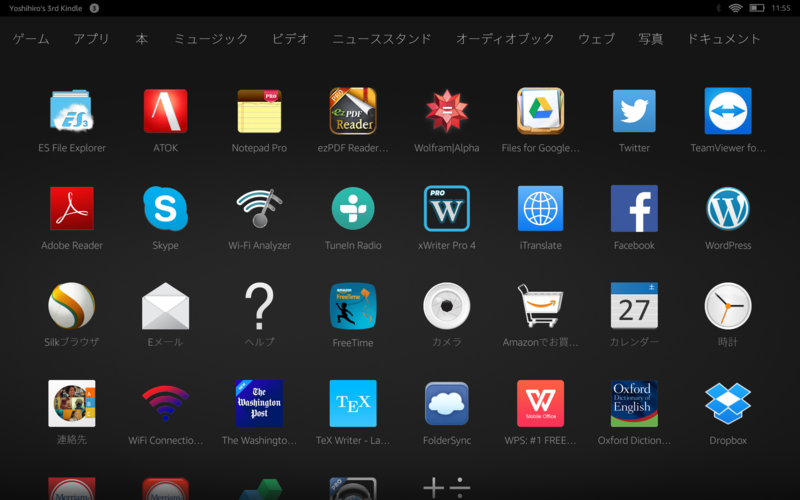Viewport: 800px width, 500px height.
Task: Open the 連絡先 contacts app
Action: (x=71, y=403)
